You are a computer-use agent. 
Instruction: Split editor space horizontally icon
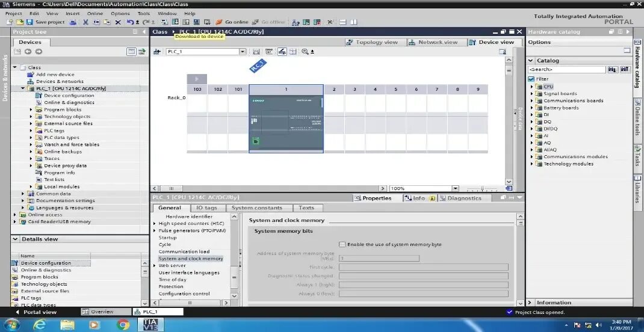pyautogui.click(x=343, y=22)
